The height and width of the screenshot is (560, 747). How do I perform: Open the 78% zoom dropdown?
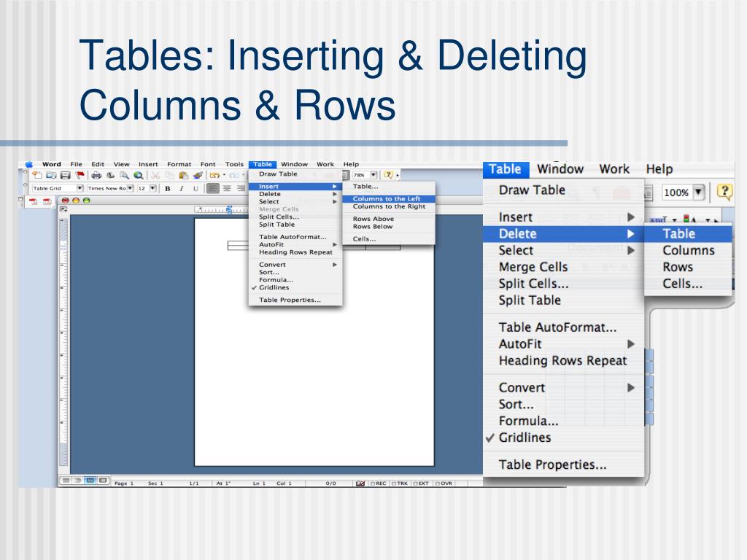tap(373, 175)
